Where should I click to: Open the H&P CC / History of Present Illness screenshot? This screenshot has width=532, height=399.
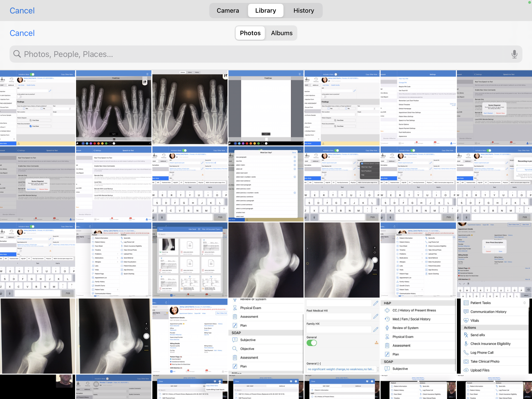[x=418, y=336]
